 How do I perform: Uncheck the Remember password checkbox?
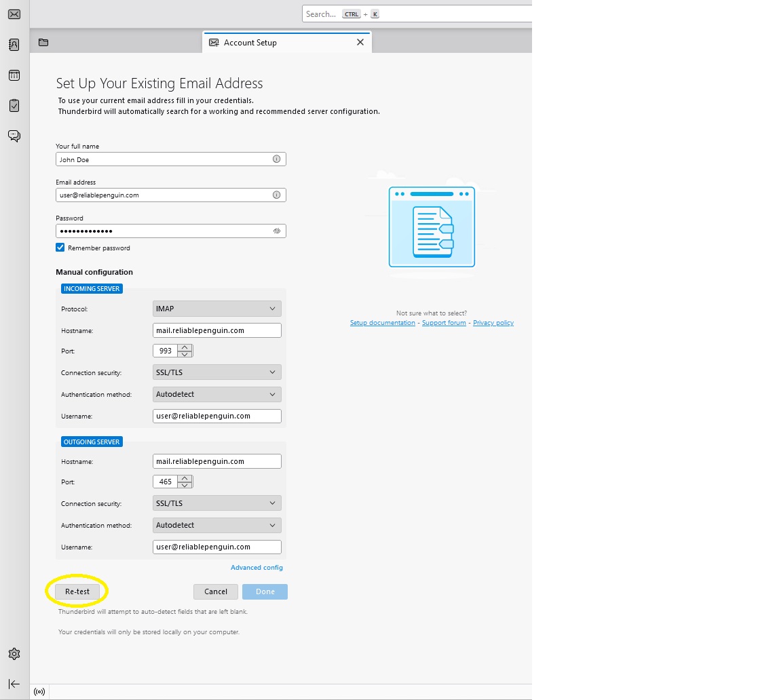coord(60,248)
